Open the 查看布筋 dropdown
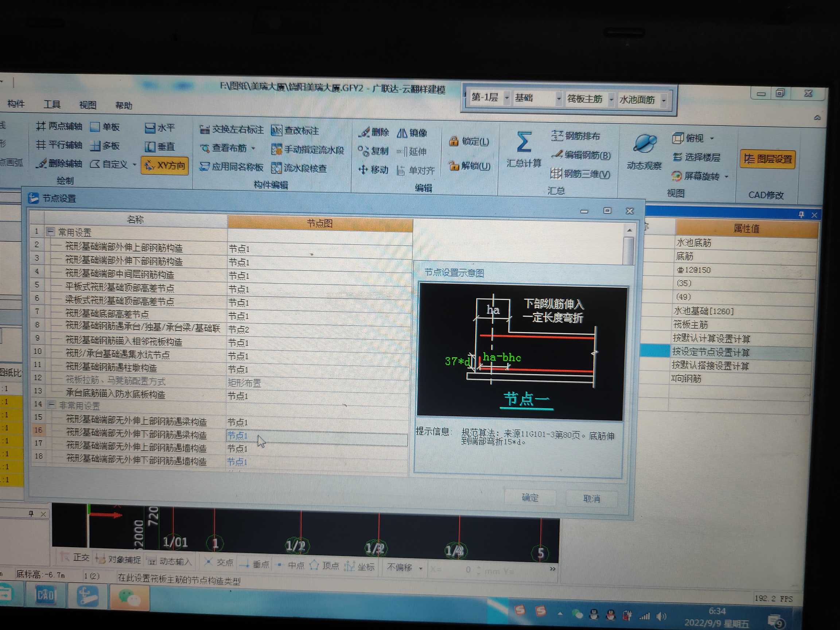This screenshot has height=630, width=840. (253, 148)
